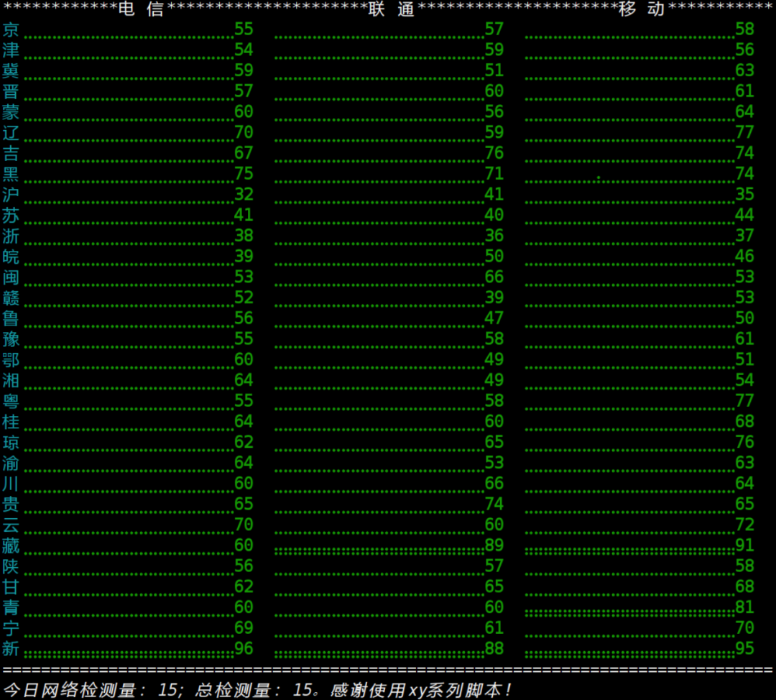Click 联通 value 36 in 浙 row

coord(494,236)
